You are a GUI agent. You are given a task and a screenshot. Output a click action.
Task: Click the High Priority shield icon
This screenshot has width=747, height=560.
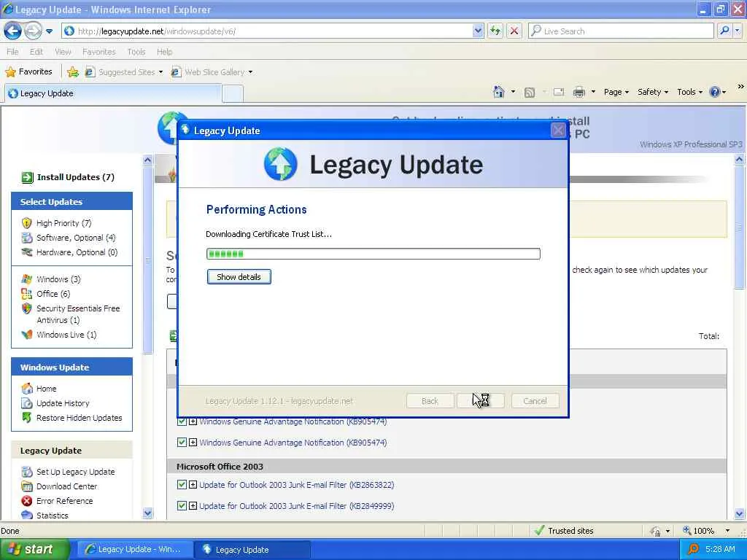point(27,223)
